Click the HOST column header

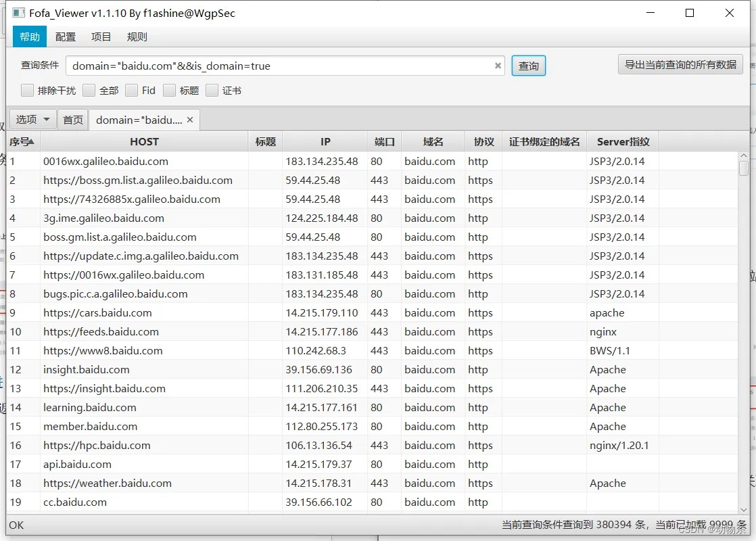(144, 141)
